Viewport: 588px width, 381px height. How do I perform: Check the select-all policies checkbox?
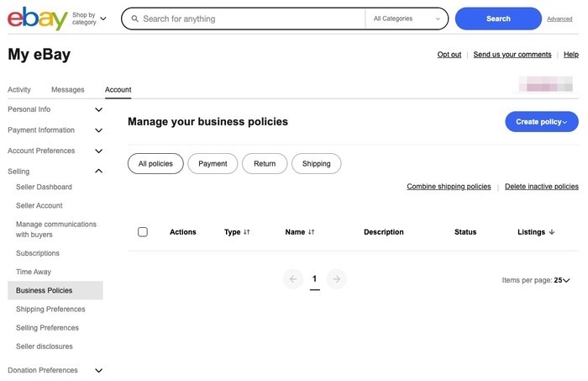[143, 232]
